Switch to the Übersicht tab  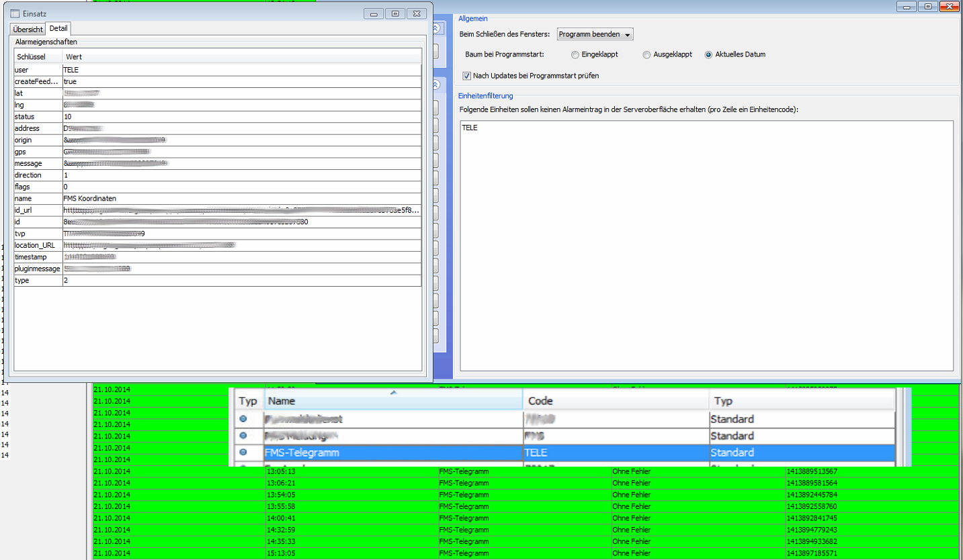click(28, 30)
